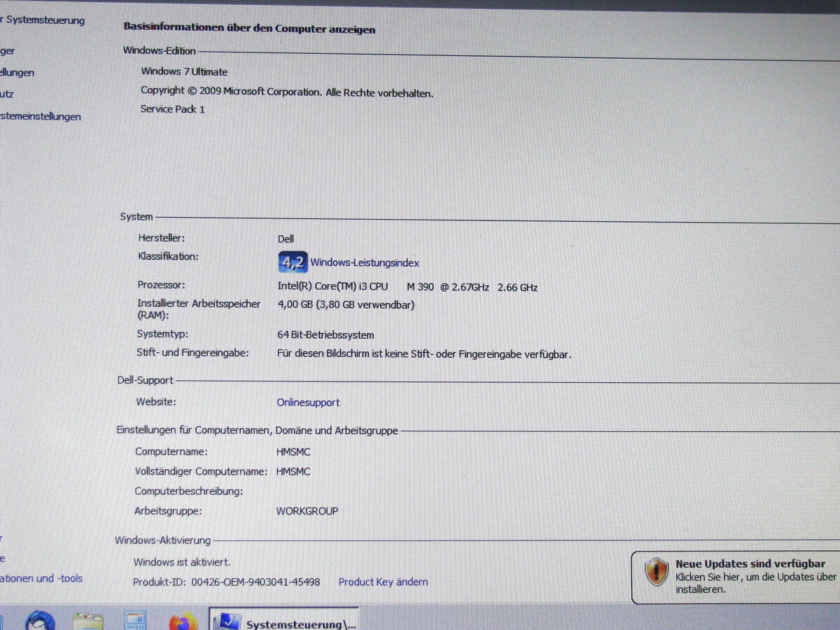Select product ID '00426-OEM-9403041-45498'
This screenshot has height=630, width=840.
point(255,582)
